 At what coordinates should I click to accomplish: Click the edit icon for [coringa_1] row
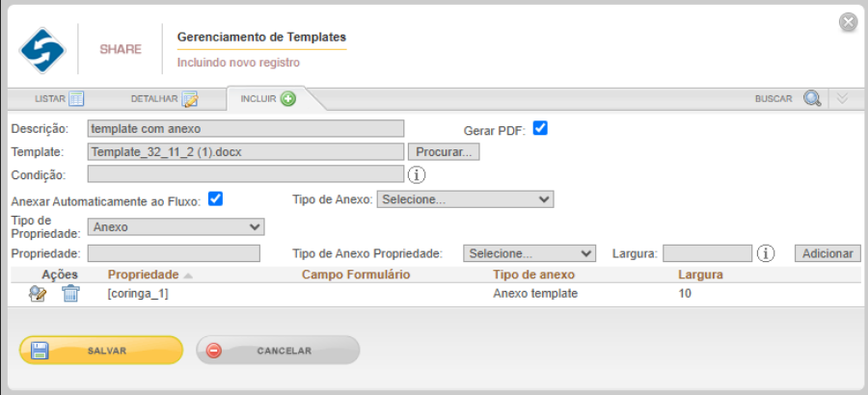click(37, 294)
